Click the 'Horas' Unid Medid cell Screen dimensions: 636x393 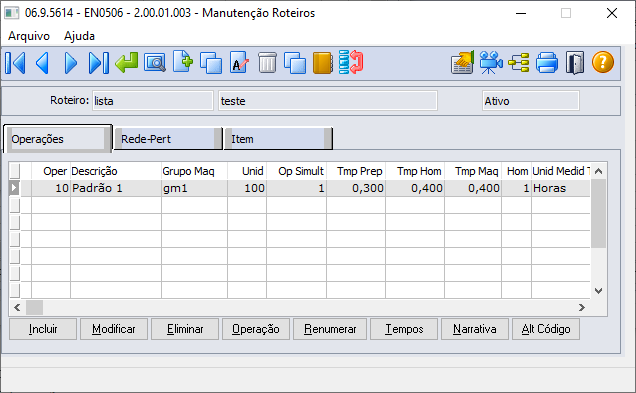coord(561,188)
